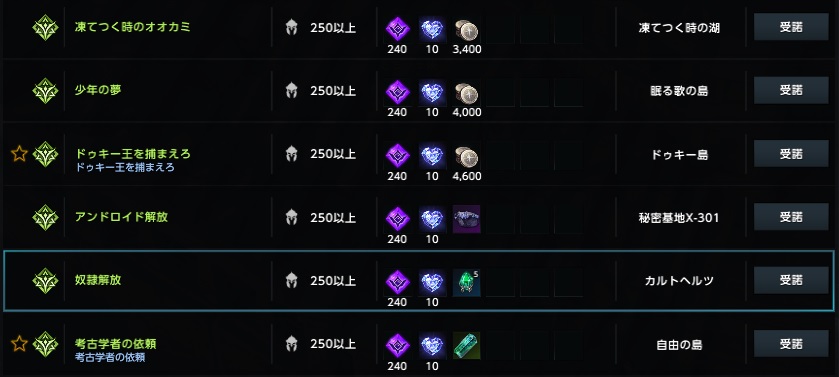
Task: Accept the 凍てつく時のオオカミ quest
Action: point(791,27)
